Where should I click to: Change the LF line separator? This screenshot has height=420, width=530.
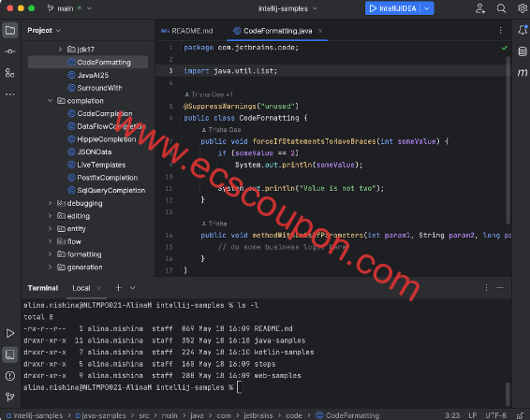point(473,415)
